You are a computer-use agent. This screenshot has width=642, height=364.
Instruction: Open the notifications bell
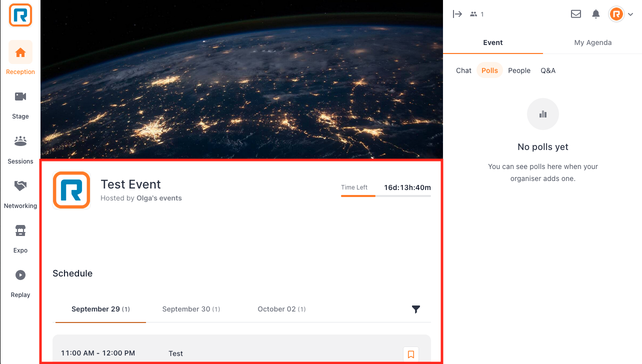pos(595,14)
